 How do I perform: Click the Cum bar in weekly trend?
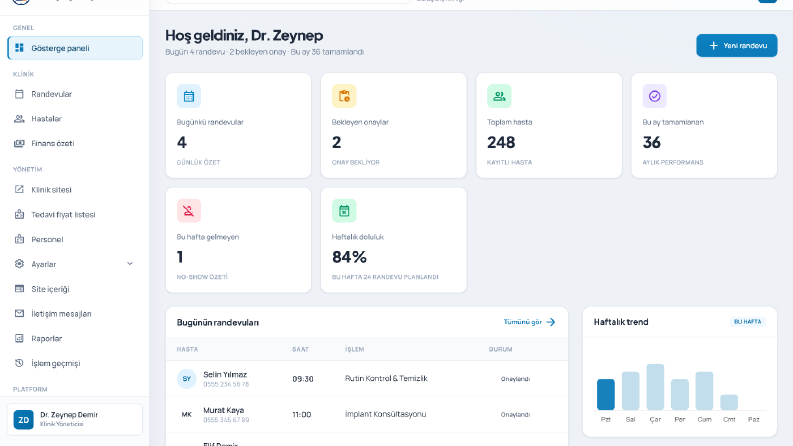pyautogui.click(x=704, y=391)
